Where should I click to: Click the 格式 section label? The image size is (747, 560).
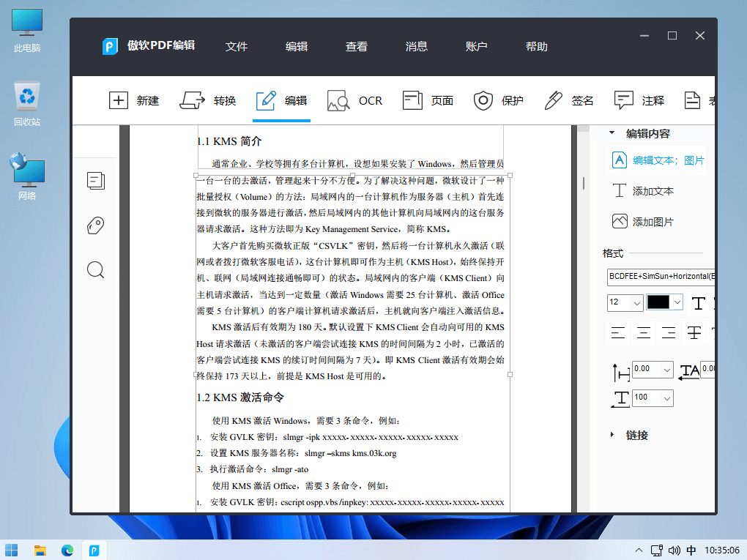coord(613,253)
